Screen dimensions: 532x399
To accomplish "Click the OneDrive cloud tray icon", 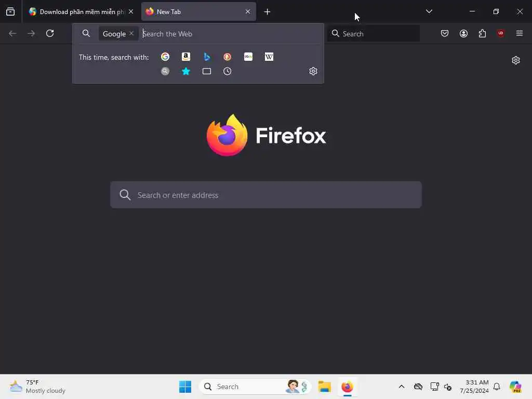I will [418, 387].
